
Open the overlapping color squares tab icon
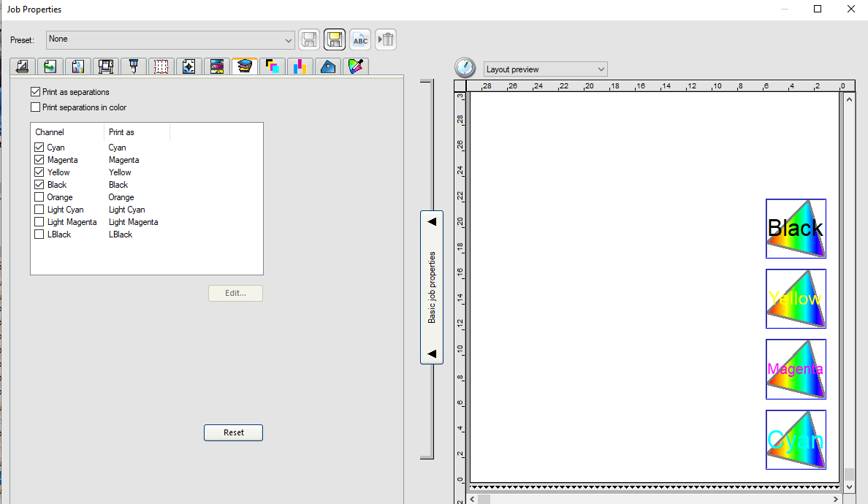click(272, 66)
